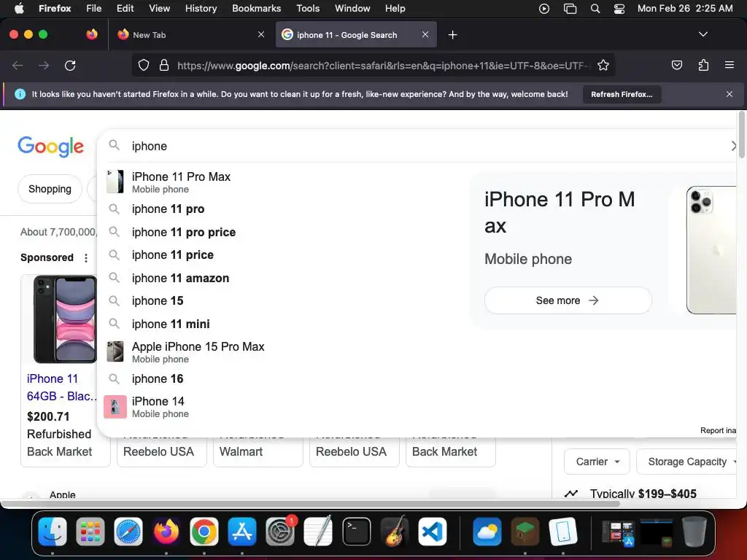The height and width of the screenshot is (560, 747).
Task: Choose suggestion iphone 15
Action: (281, 301)
